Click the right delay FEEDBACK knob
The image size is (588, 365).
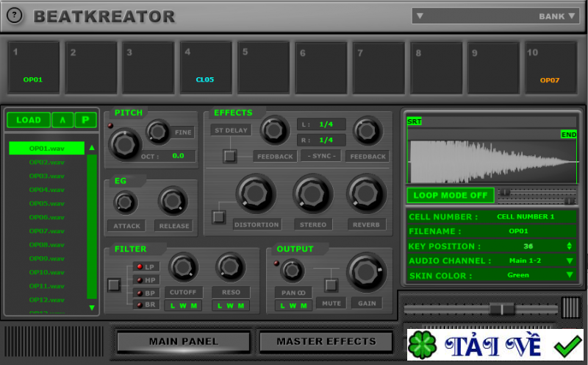coord(367,131)
